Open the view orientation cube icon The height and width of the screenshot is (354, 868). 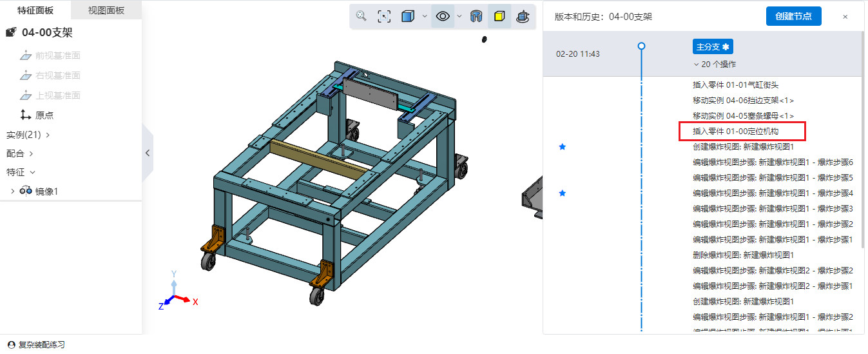(523, 16)
